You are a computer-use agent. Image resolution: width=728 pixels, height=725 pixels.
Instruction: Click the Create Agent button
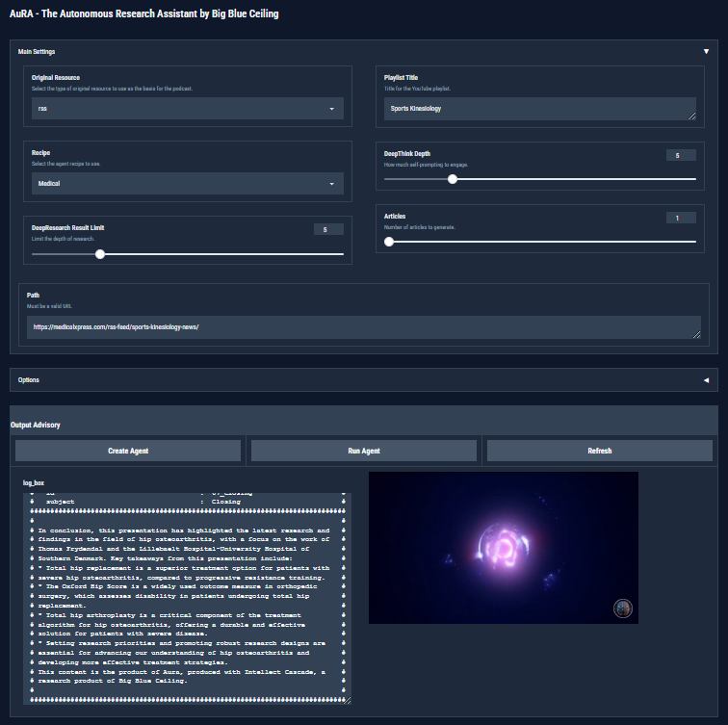(x=128, y=451)
